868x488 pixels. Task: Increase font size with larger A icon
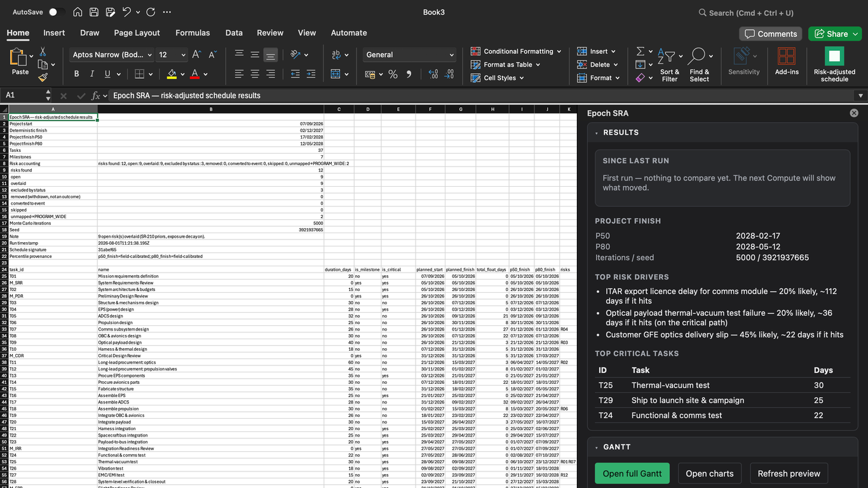(x=196, y=55)
